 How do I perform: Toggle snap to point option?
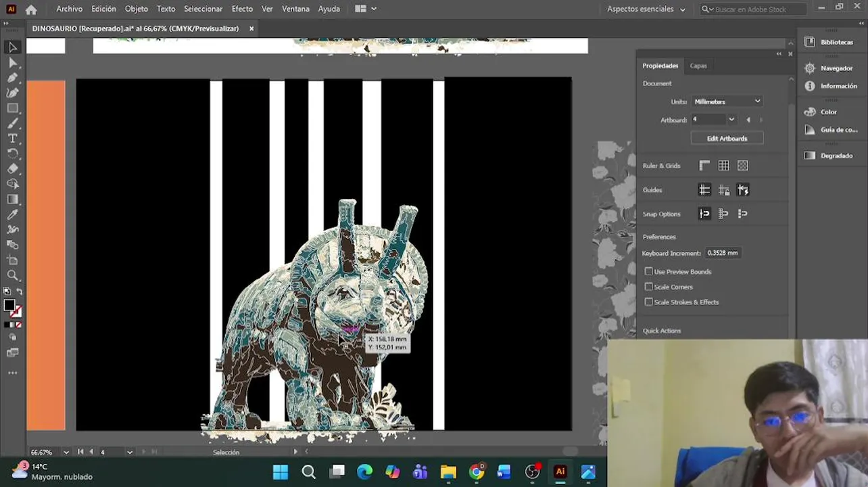click(704, 214)
